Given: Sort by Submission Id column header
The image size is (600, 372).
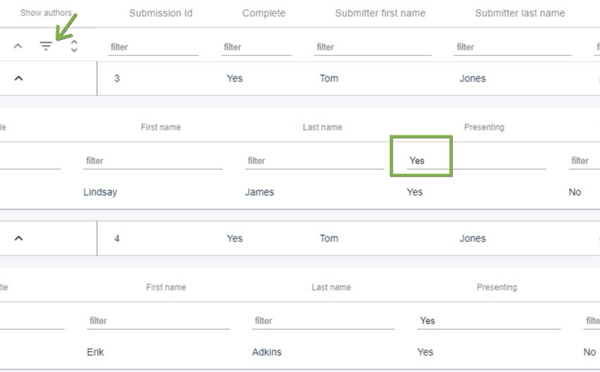Looking at the screenshot, I should 161,13.
